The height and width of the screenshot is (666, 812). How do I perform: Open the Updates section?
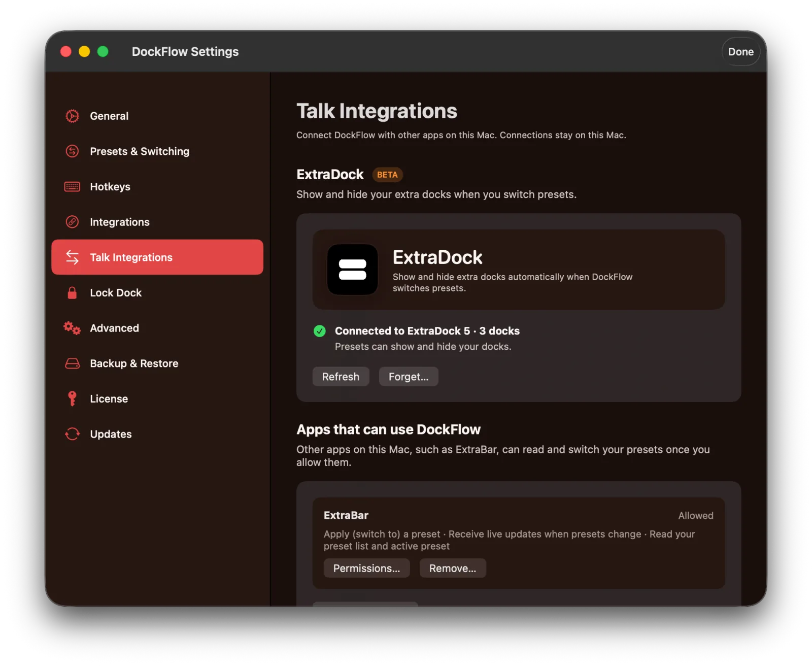pyautogui.click(x=157, y=434)
